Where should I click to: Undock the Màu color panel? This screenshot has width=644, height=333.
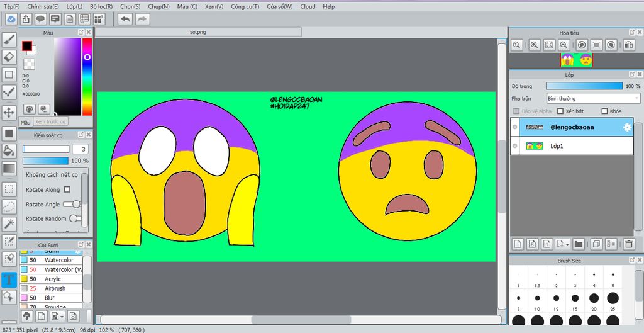point(81,33)
